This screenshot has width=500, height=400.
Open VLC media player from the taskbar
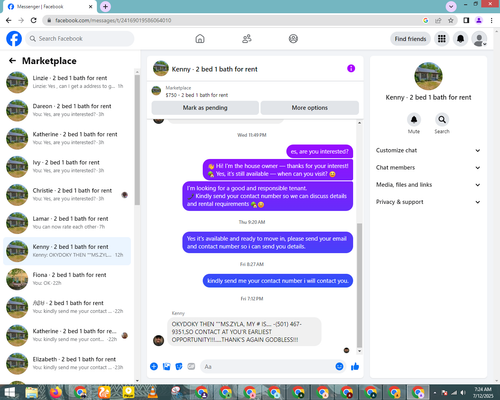pyautogui.click(x=152, y=393)
